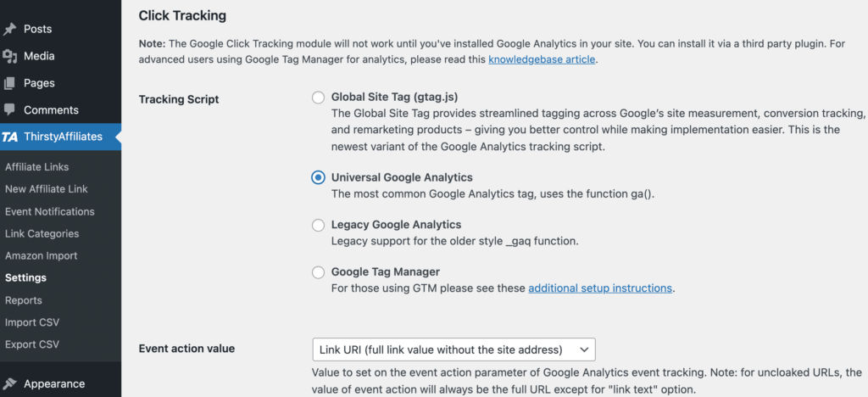This screenshot has width=868, height=397.
Task: Click the Posts pushpin icon
Action: click(x=10, y=29)
